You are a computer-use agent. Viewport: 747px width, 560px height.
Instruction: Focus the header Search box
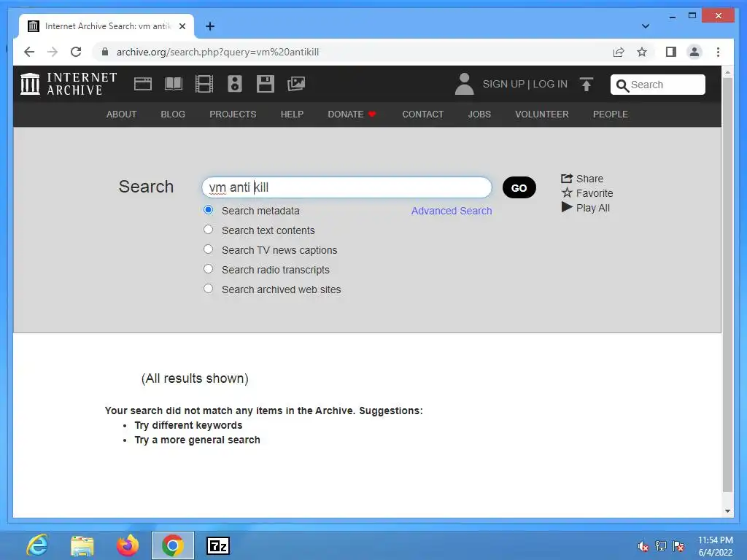click(x=658, y=85)
